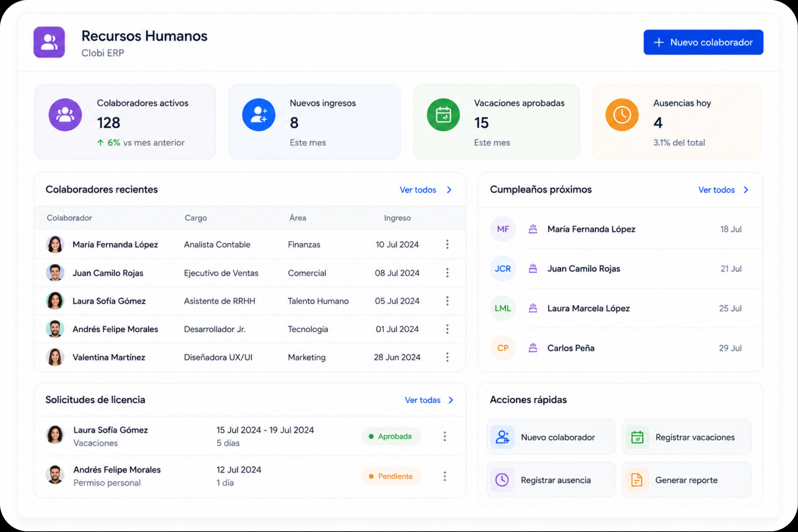Open Ver todos in Cumpleaños próximos
Screen dimensions: 798x532
[x=716, y=190]
